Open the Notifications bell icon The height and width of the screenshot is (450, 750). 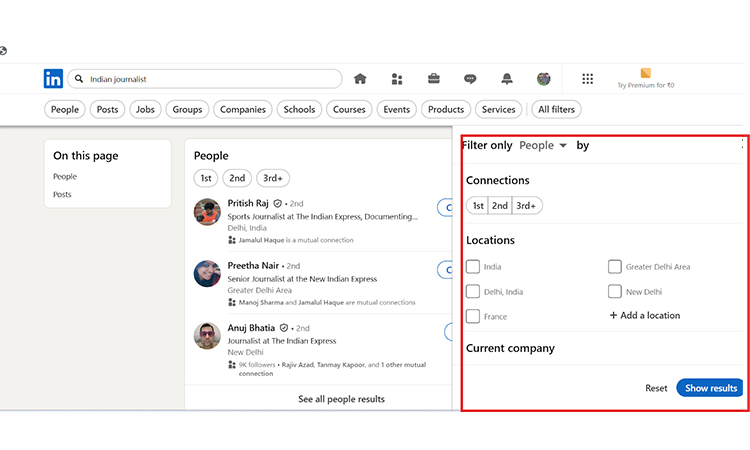(507, 79)
